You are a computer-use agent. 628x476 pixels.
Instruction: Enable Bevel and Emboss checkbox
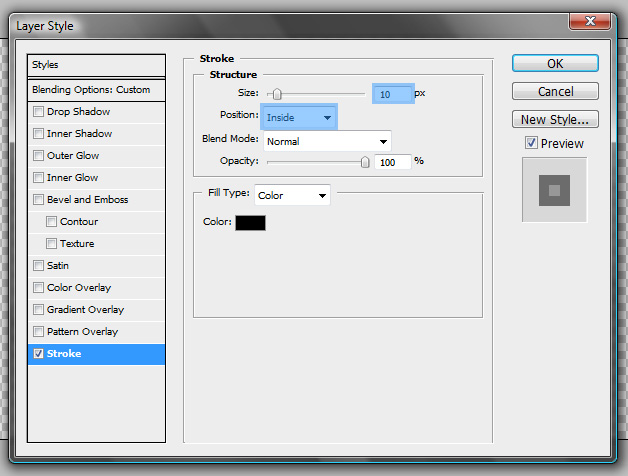[38, 200]
